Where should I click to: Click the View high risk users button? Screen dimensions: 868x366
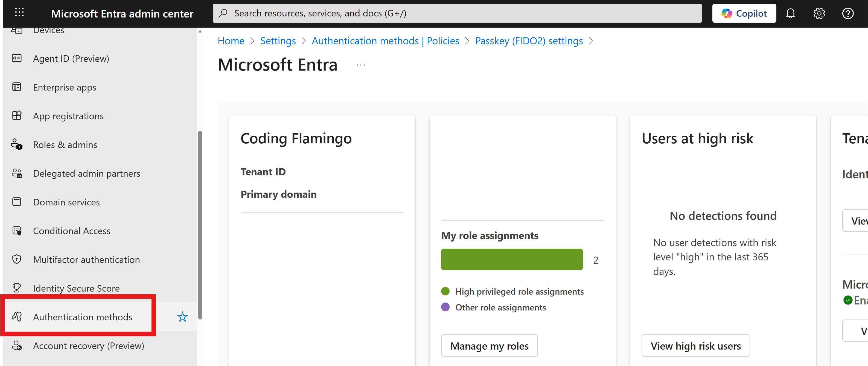click(x=695, y=345)
